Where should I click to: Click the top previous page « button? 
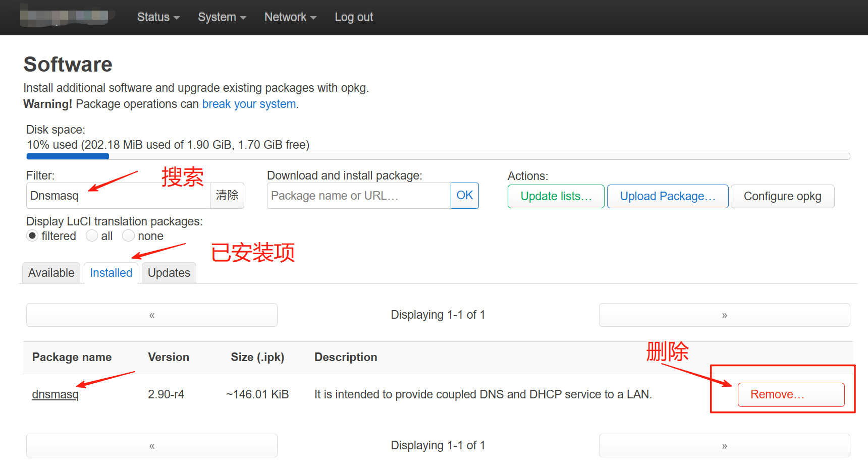coord(151,315)
